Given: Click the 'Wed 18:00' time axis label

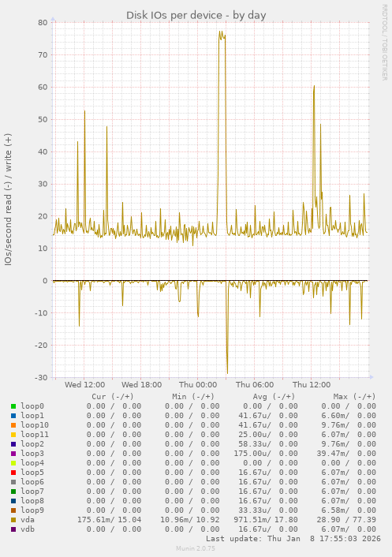Looking at the screenshot, I should (142, 385).
